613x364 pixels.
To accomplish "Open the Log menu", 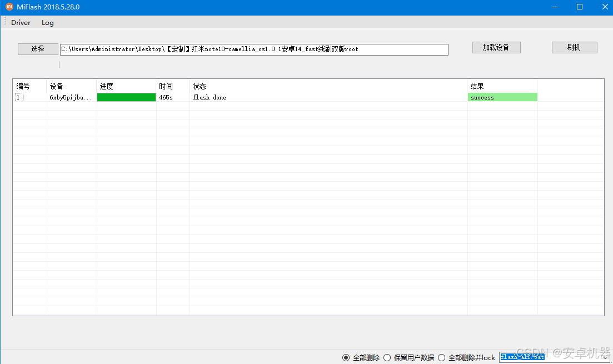I will click(48, 23).
